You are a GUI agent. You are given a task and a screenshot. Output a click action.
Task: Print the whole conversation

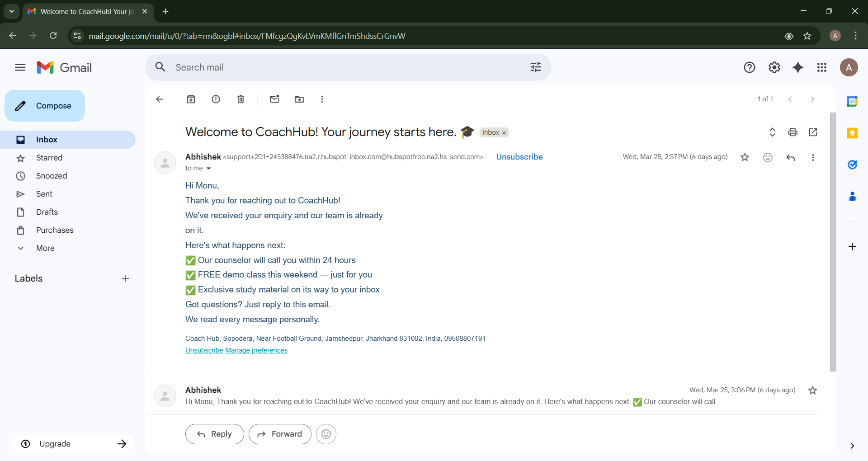coord(793,132)
